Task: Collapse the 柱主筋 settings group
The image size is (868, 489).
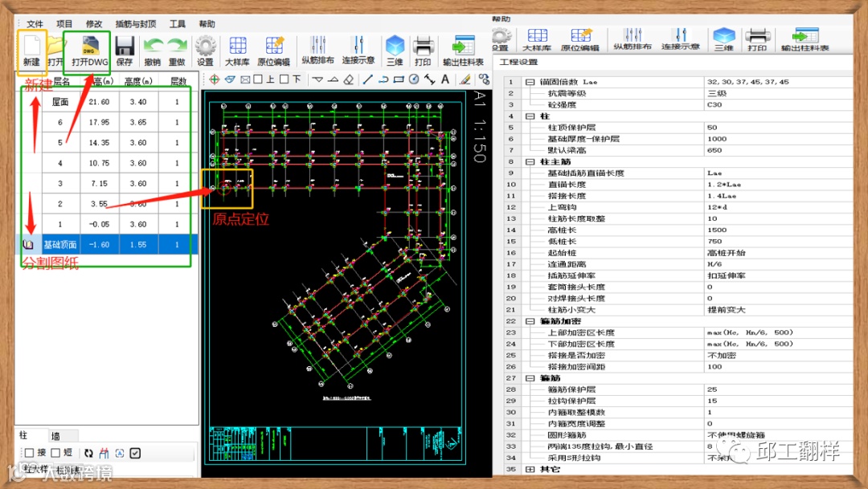Action: pos(530,161)
